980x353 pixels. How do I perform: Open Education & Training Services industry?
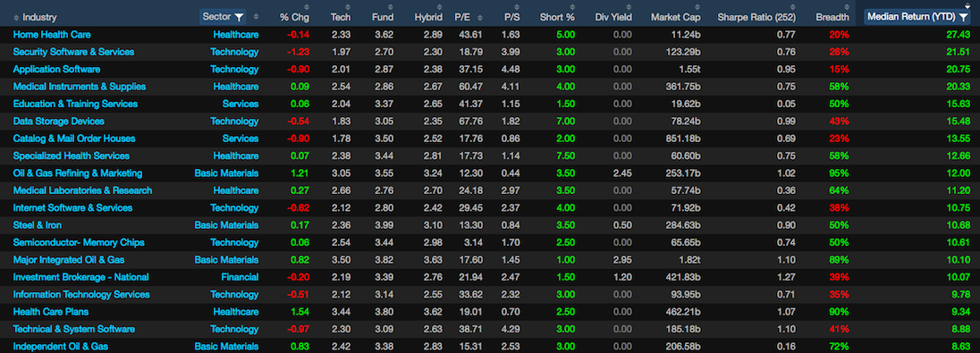tap(76, 104)
